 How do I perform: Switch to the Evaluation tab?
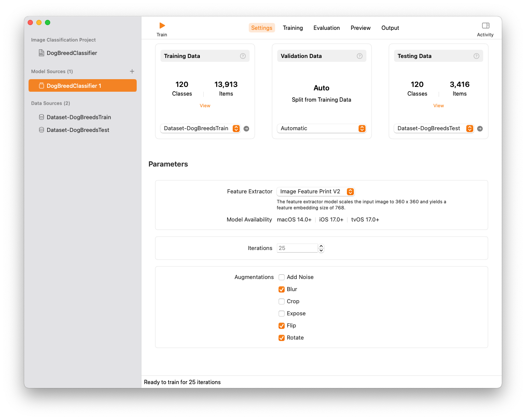(x=327, y=28)
